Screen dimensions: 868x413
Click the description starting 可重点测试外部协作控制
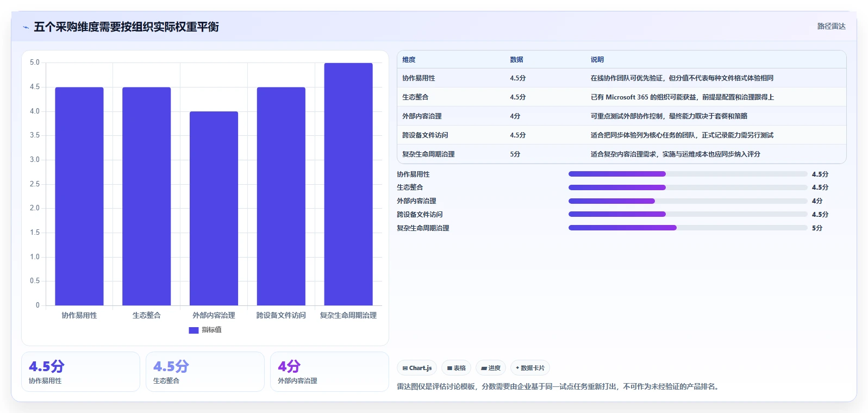(x=669, y=116)
